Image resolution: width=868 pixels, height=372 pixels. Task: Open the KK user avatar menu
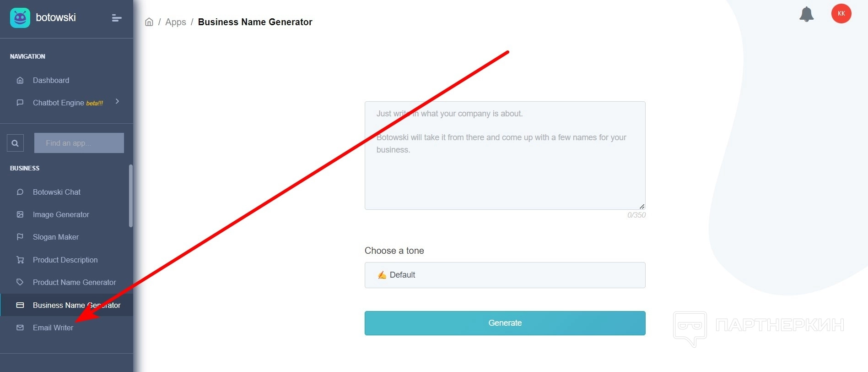[x=841, y=14]
